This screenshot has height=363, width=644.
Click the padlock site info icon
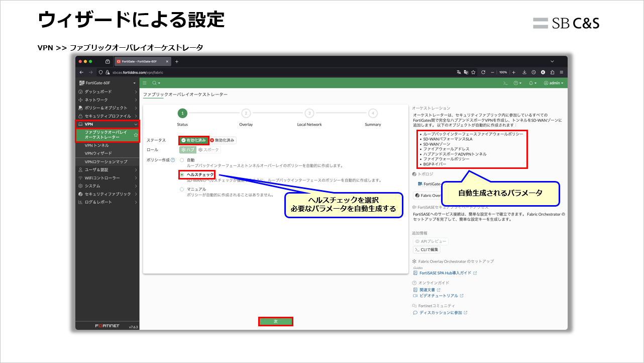(x=107, y=72)
